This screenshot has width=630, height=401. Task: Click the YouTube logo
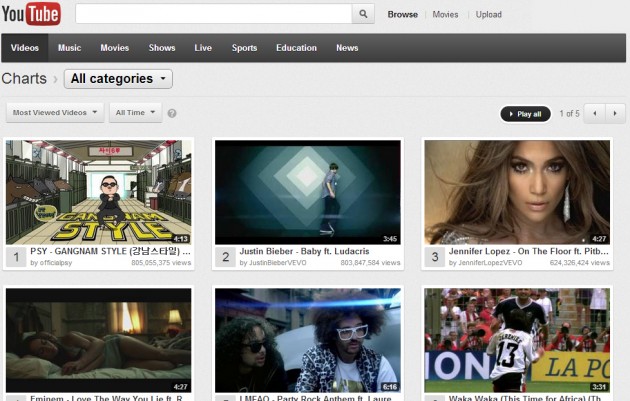click(x=31, y=14)
